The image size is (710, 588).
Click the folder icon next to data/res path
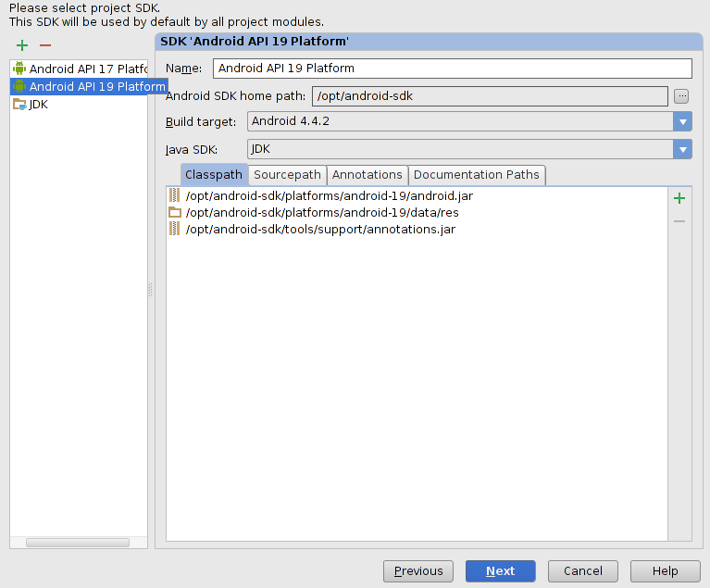(175, 212)
